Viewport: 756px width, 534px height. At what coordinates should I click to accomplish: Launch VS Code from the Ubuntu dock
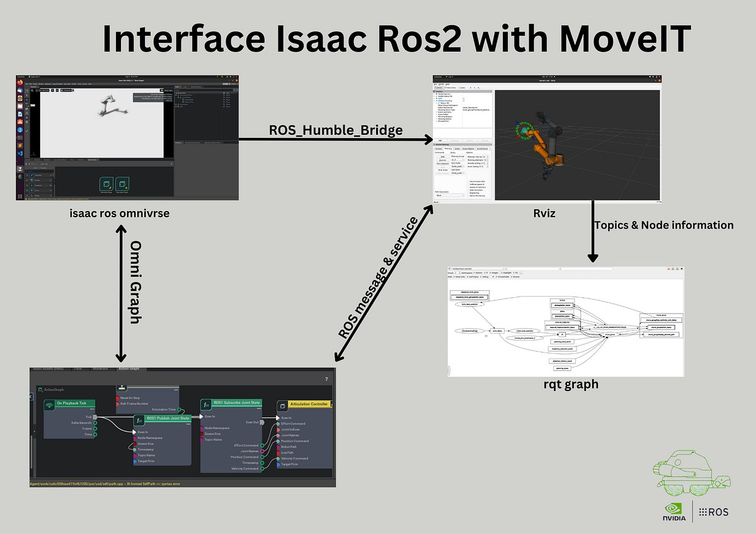(x=19, y=154)
